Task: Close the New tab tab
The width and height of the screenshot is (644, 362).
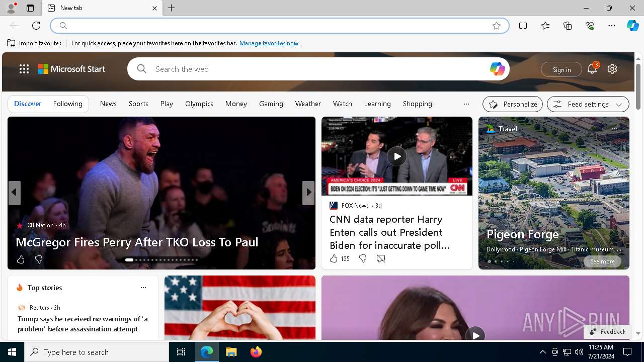Action: pyautogui.click(x=154, y=8)
